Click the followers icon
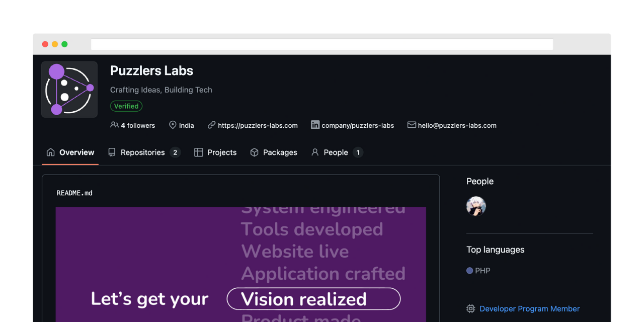The height and width of the screenshot is (322, 644). click(114, 125)
